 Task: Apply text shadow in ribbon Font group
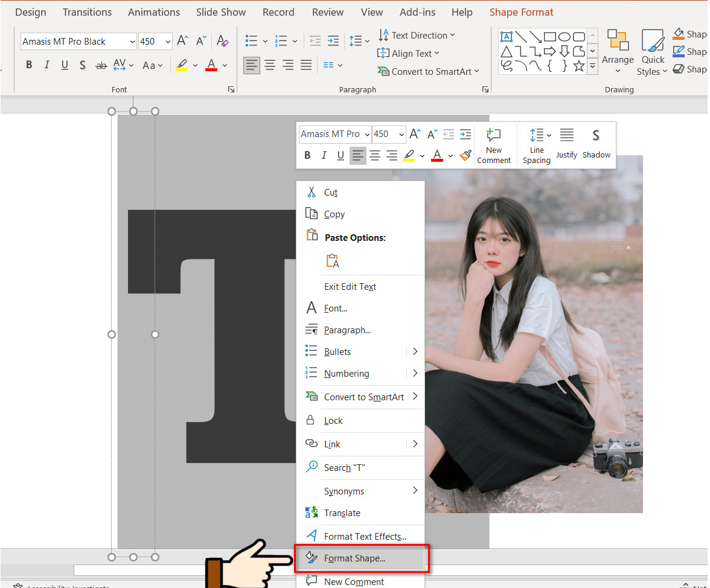click(82, 65)
